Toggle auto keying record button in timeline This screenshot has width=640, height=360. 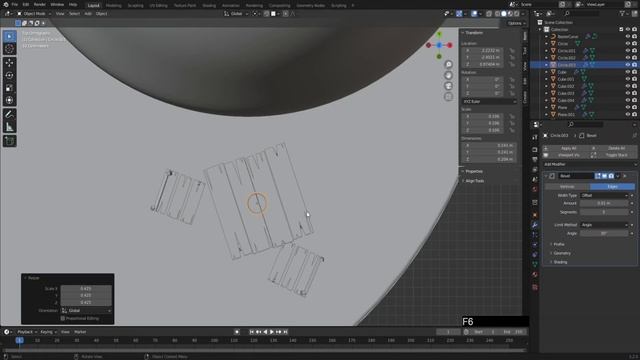pyautogui.click(x=237, y=332)
